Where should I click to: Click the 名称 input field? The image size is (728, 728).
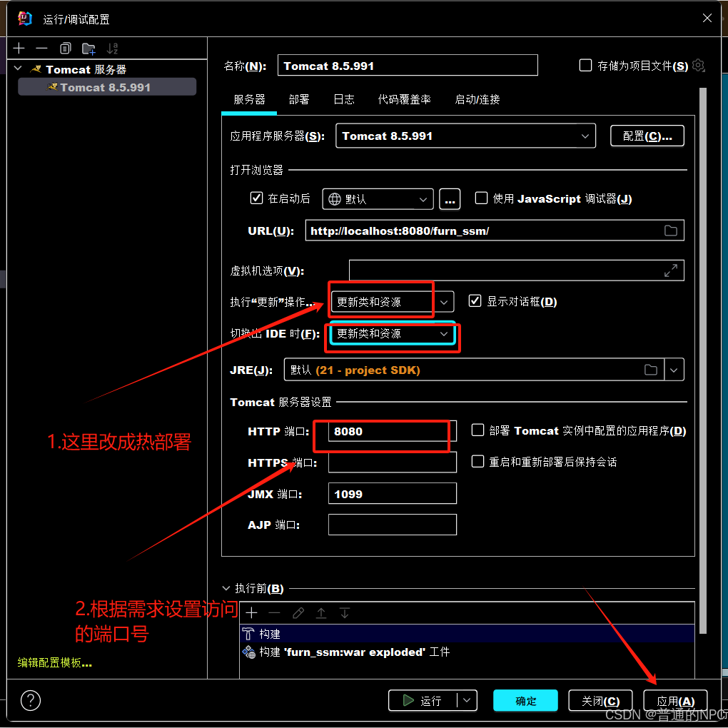pyautogui.click(x=407, y=66)
